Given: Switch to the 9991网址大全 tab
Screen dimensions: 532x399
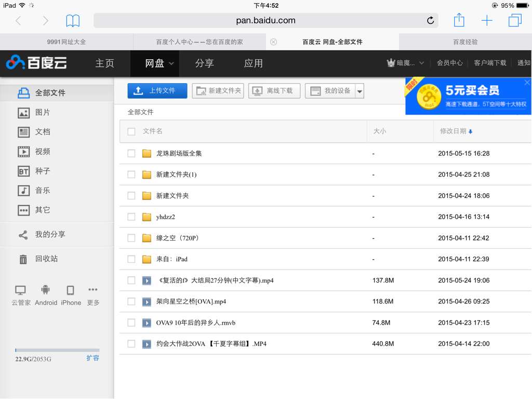Looking at the screenshot, I should pos(66,42).
